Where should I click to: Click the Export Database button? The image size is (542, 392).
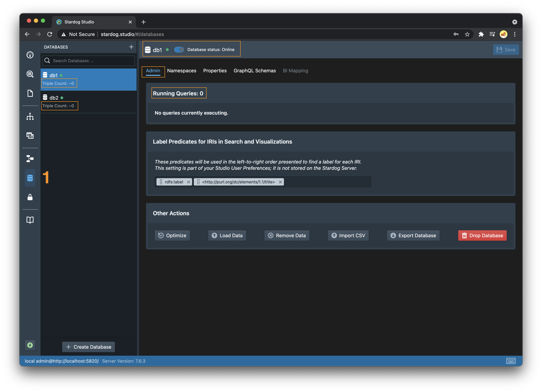pyautogui.click(x=413, y=235)
